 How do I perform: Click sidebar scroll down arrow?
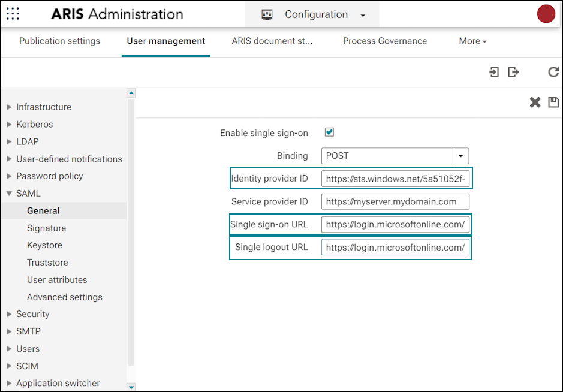point(131,387)
